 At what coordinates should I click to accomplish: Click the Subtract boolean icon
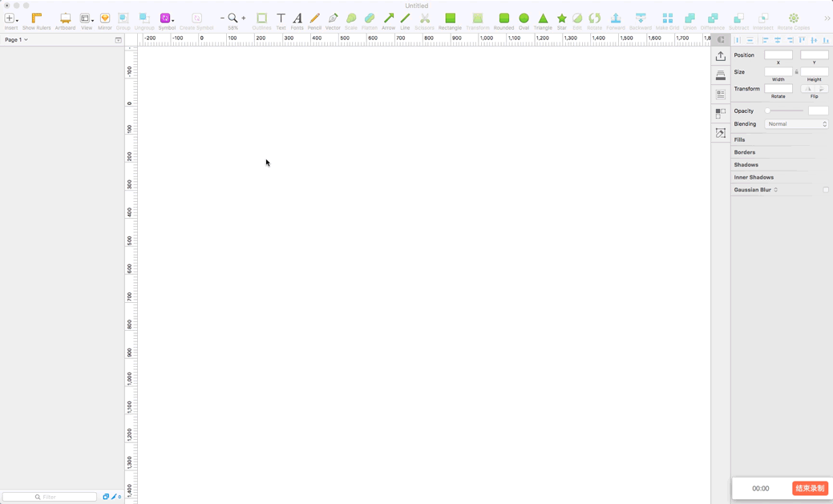coord(738,18)
